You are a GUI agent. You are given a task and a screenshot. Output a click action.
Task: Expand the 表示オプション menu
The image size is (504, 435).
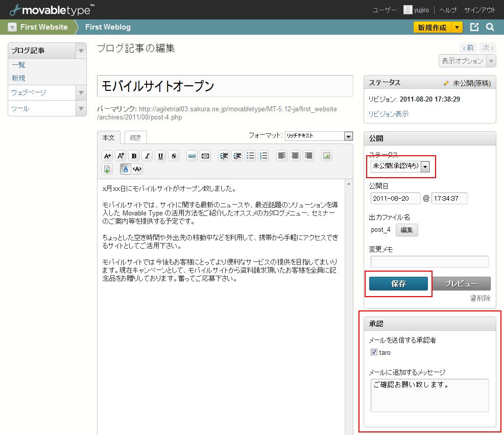(467, 61)
